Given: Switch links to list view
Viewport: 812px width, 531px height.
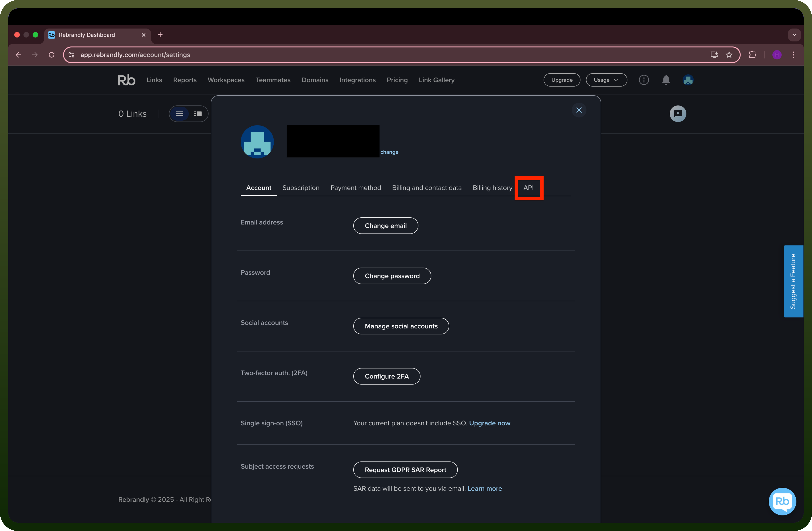Looking at the screenshot, I should [x=179, y=114].
